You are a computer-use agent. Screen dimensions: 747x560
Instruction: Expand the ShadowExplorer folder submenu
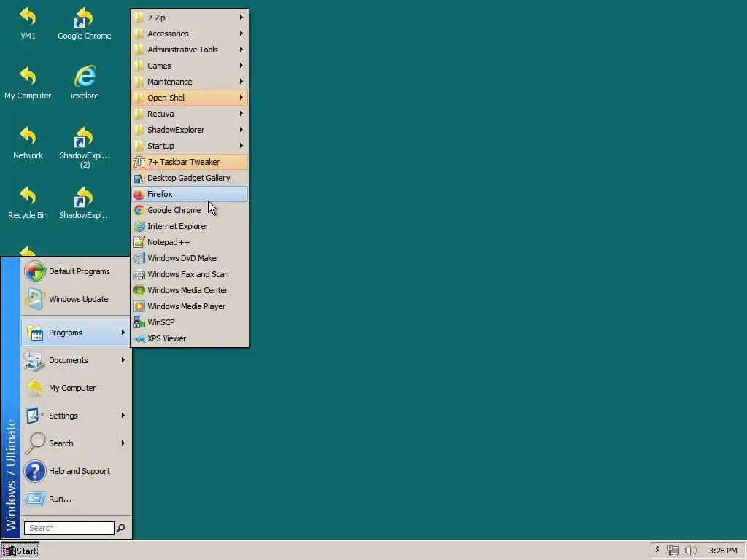tap(190, 130)
